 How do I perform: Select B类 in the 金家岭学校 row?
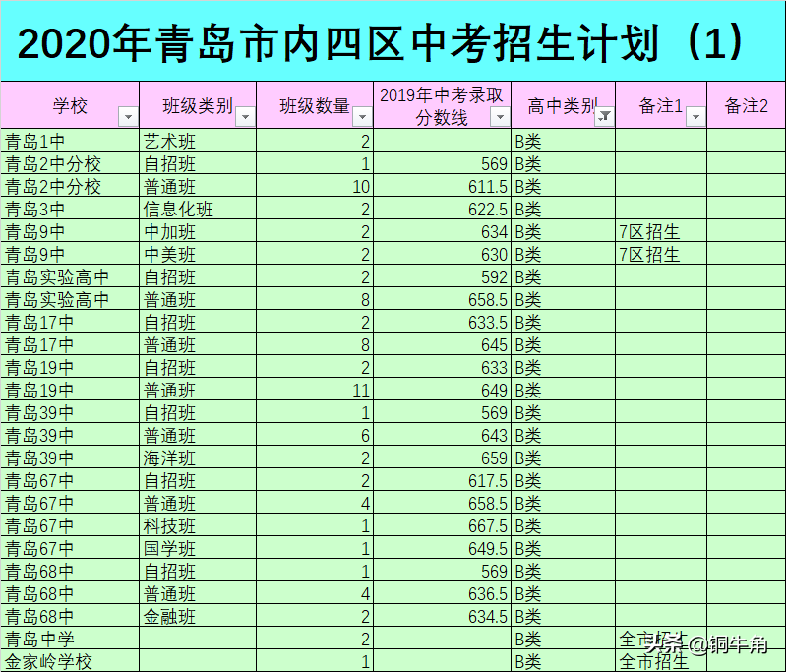563,661
